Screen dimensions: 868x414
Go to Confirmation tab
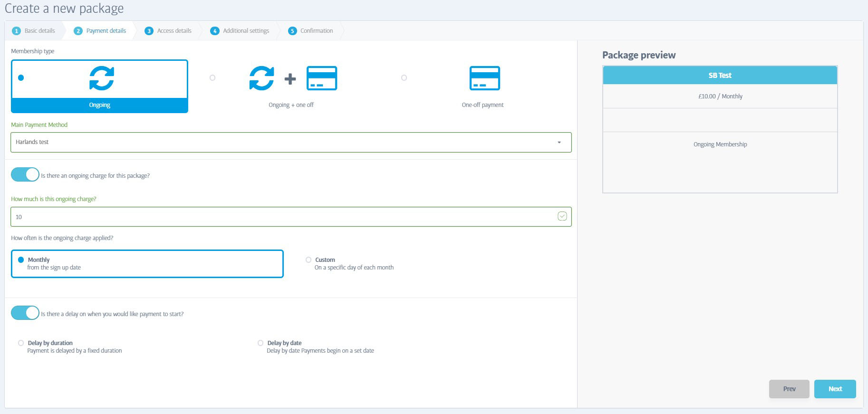pyautogui.click(x=311, y=31)
